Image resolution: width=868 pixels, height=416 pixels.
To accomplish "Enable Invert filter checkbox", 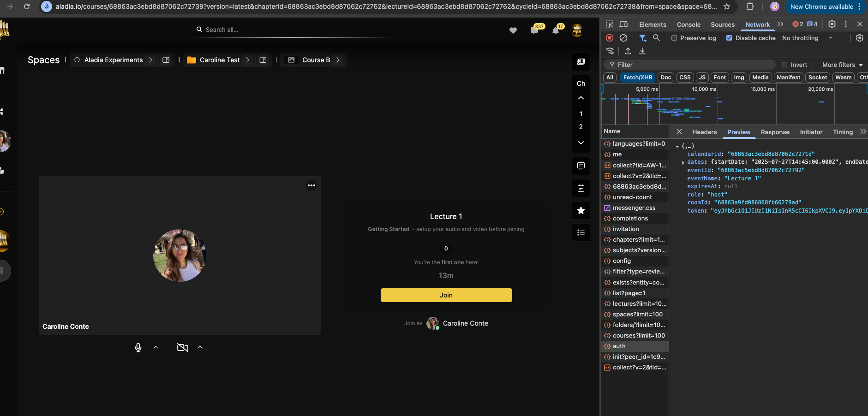I will pyautogui.click(x=784, y=65).
